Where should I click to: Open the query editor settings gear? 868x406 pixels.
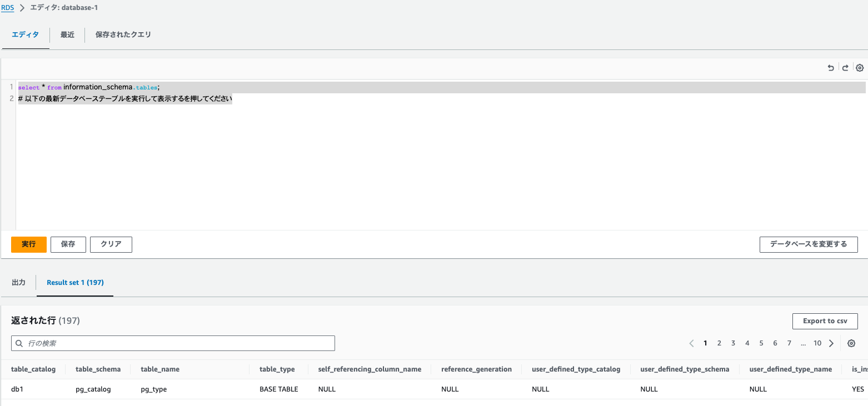[x=860, y=67]
